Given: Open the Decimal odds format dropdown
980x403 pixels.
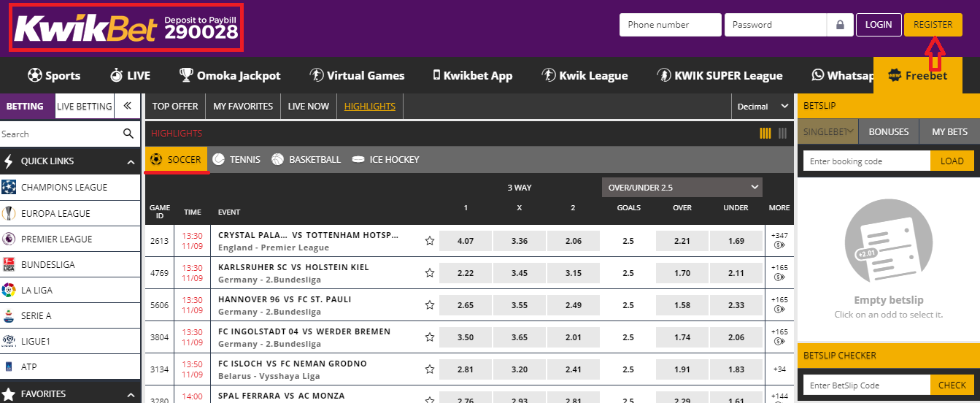Looking at the screenshot, I should click(763, 107).
